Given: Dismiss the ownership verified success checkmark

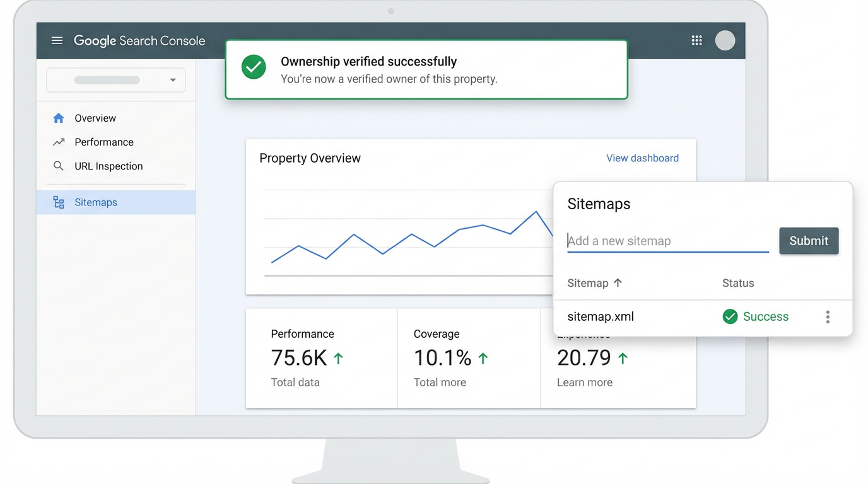Looking at the screenshot, I should point(253,66).
